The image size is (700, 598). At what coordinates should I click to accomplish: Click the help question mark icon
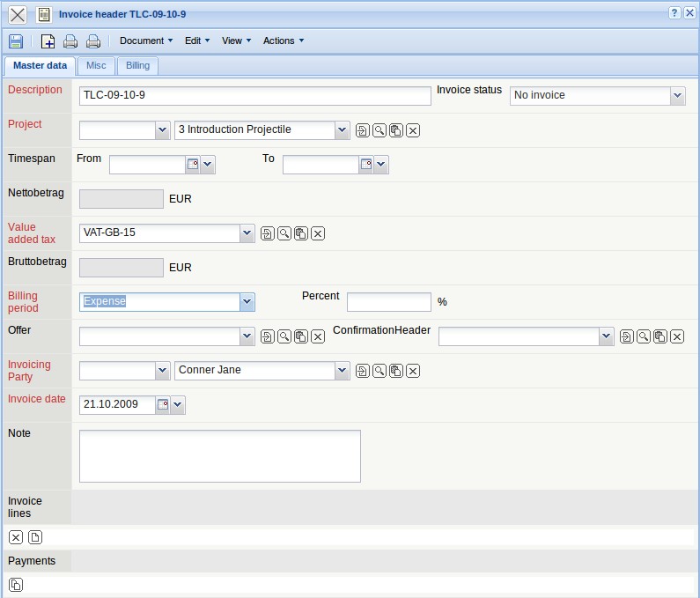coord(674,13)
